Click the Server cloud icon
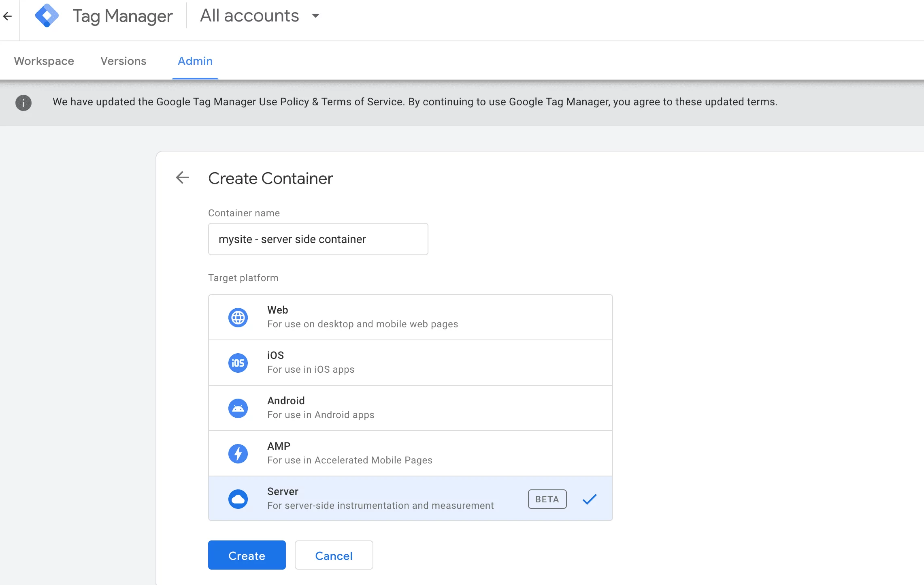This screenshot has width=924, height=585. 238,499
